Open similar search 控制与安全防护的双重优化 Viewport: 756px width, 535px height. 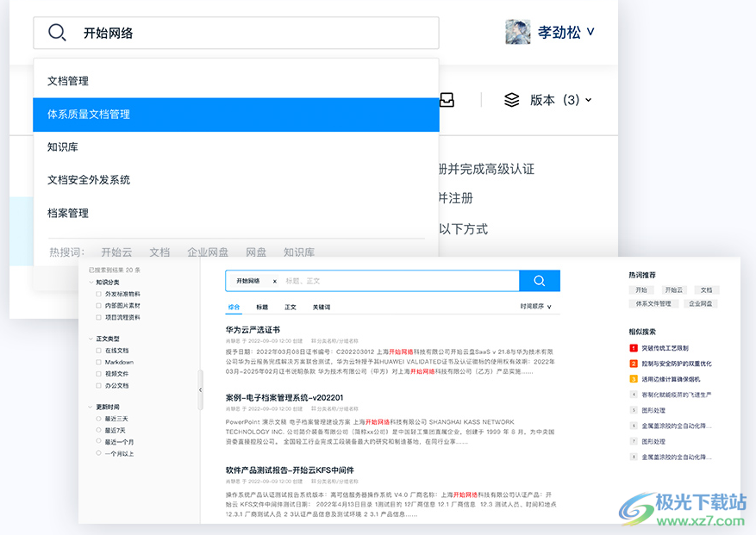click(x=677, y=364)
